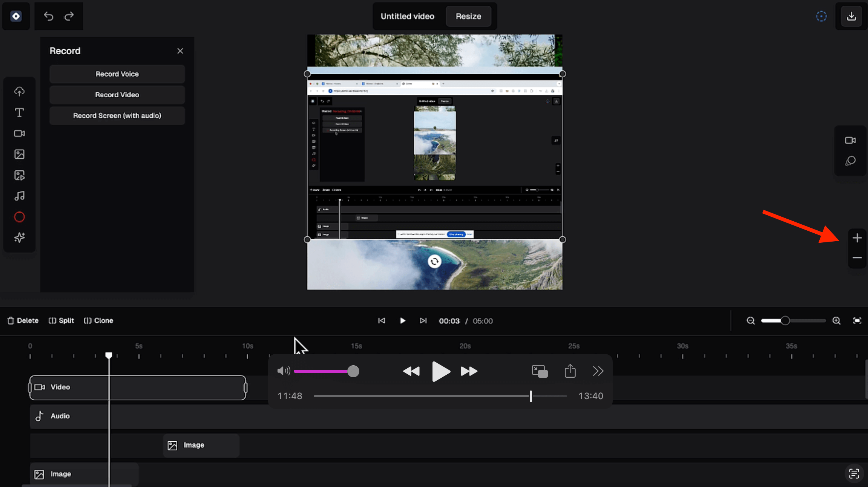The width and height of the screenshot is (868, 487).
Task: Click the red record circle icon
Action: point(19,217)
